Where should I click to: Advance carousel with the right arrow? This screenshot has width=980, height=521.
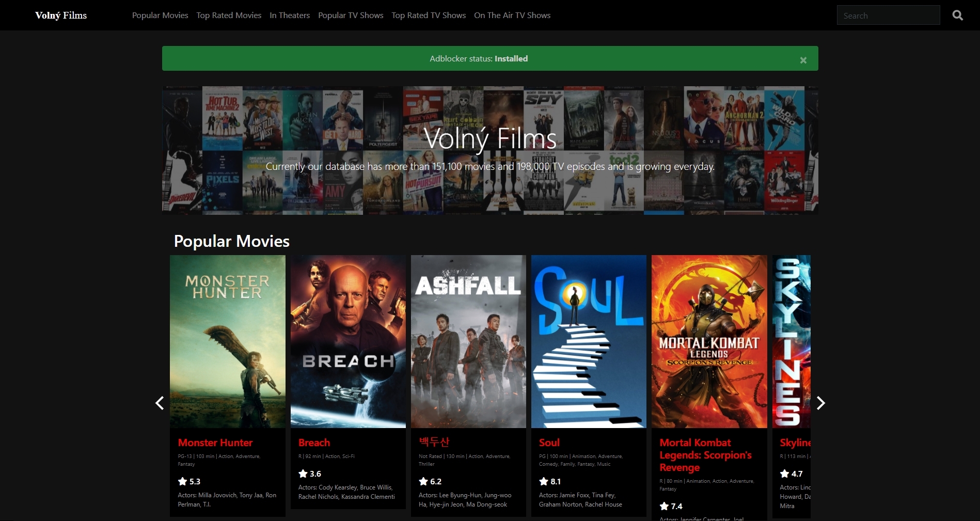click(x=820, y=403)
